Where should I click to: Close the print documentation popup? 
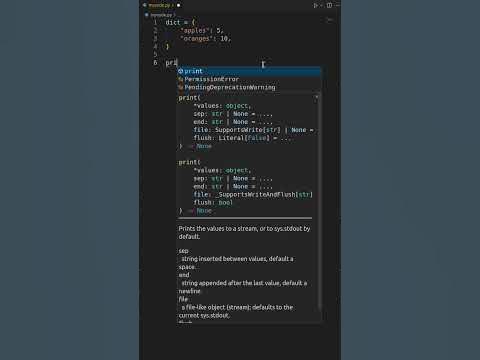pos(316,97)
